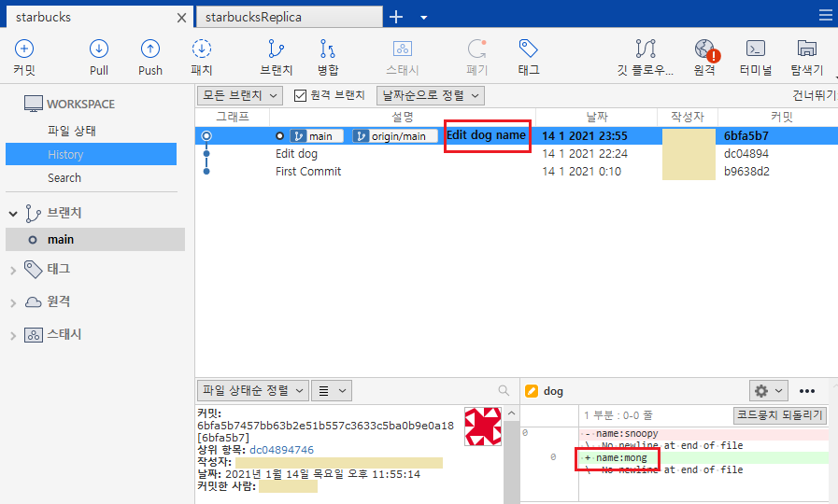Viewport: 838px width, 504px height.
Task: Switch to the starbucksReplica tab
Action: point(289,17)
